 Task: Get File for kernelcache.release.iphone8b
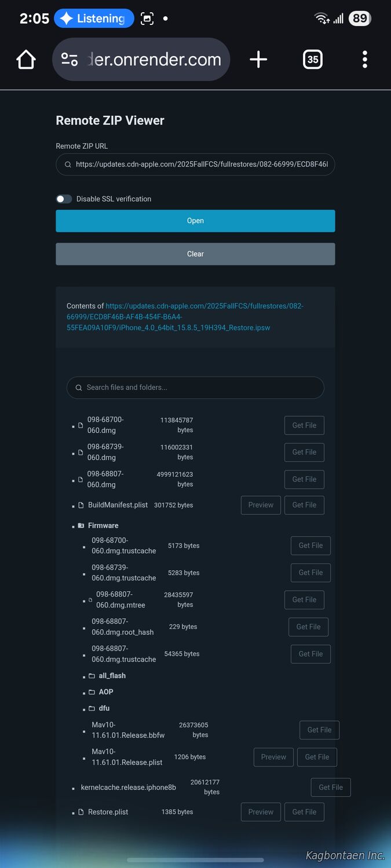331,788
